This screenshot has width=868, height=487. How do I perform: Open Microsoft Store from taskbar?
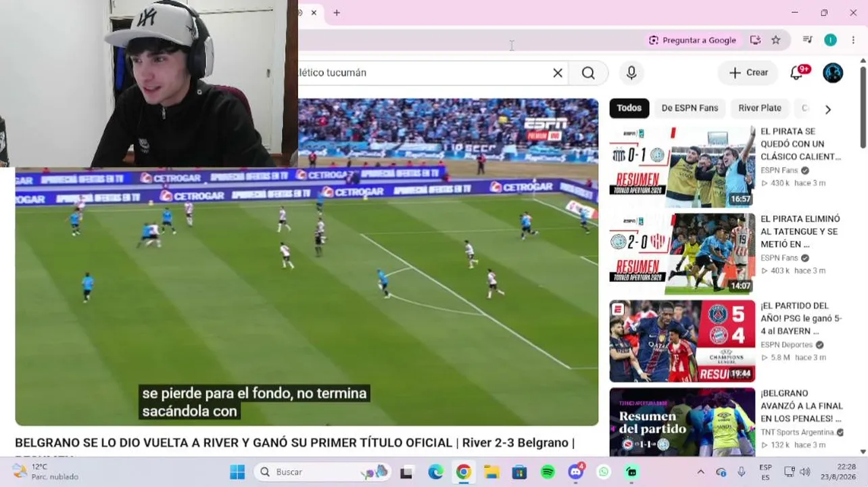[519, 472]
